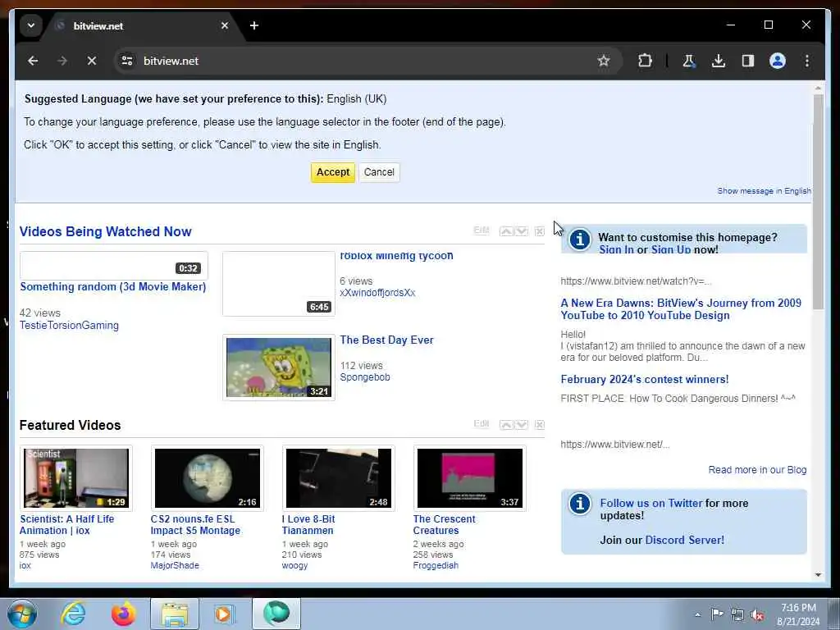Open Spongebob channel link
The width and height of the screenshot is (840, 630).
pos(365,377)
